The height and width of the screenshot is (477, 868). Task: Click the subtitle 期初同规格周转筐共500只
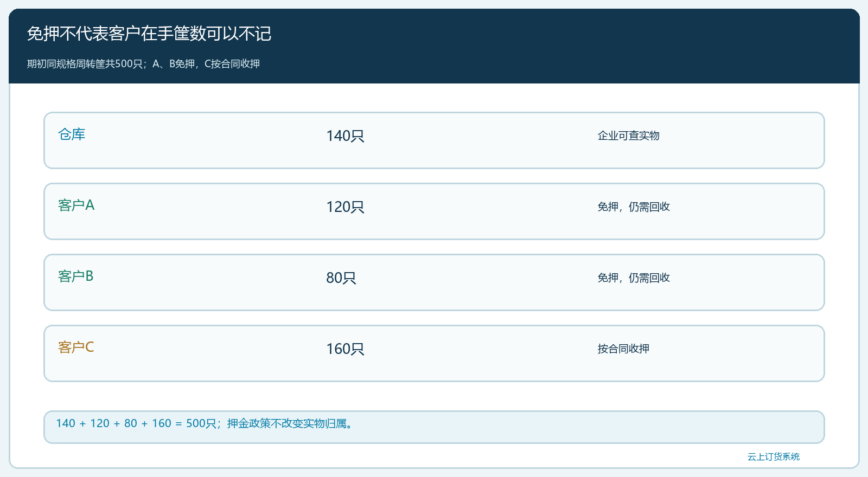point(84,64)
